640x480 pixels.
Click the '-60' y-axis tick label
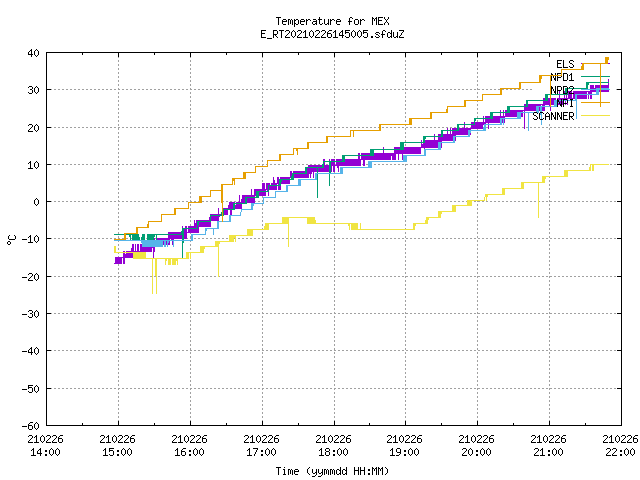(31, 426)
